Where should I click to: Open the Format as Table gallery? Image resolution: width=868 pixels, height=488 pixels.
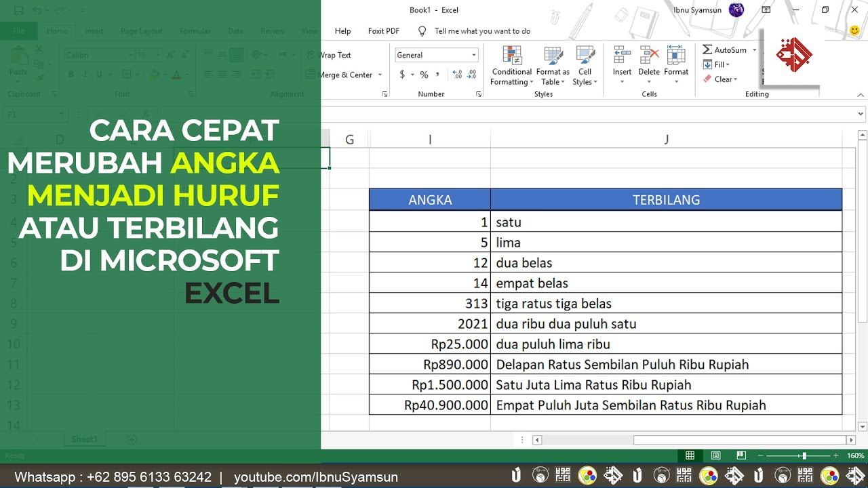click(x=553, y=66)
